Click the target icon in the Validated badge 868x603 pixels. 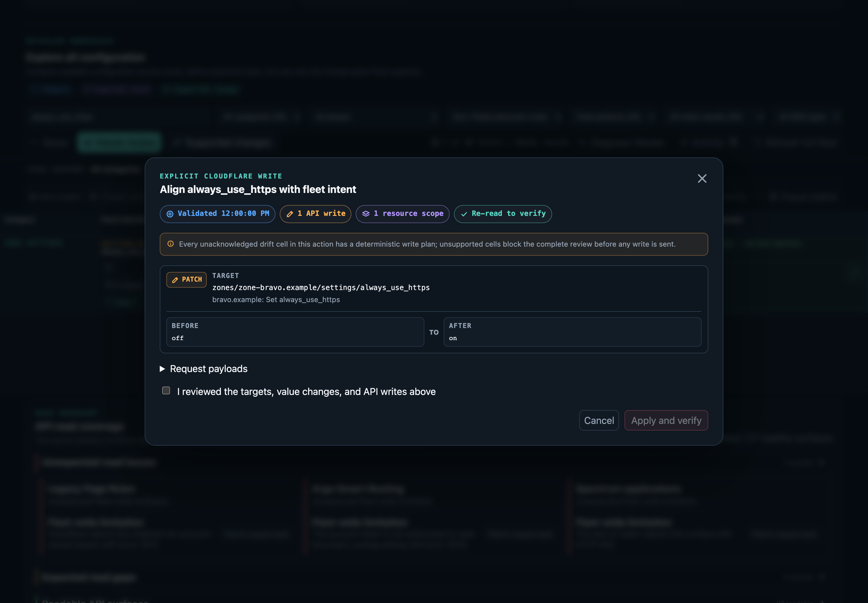tap(170, 214)
